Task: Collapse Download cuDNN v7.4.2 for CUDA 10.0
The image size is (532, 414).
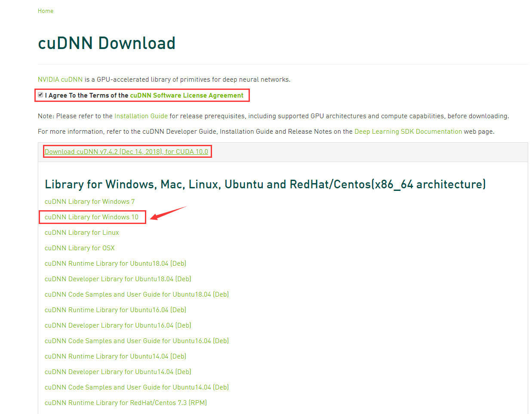Action: 126,152
